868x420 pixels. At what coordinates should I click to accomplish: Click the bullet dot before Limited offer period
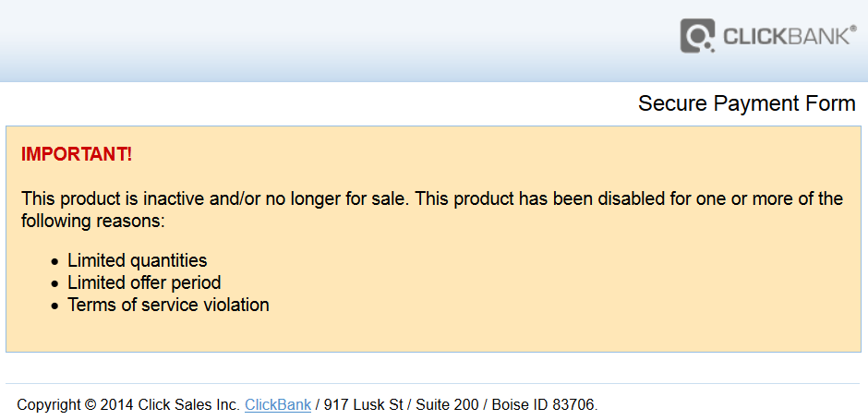(x=54, y=284)
